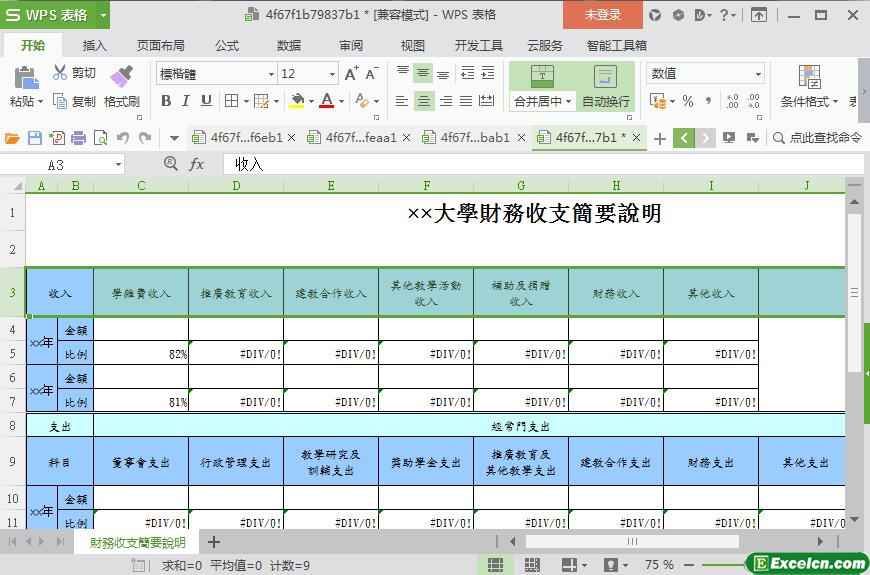Click the Cut (剪切) scissors icon
Viewport: 870px width, 575px height.
coord(61,73)
